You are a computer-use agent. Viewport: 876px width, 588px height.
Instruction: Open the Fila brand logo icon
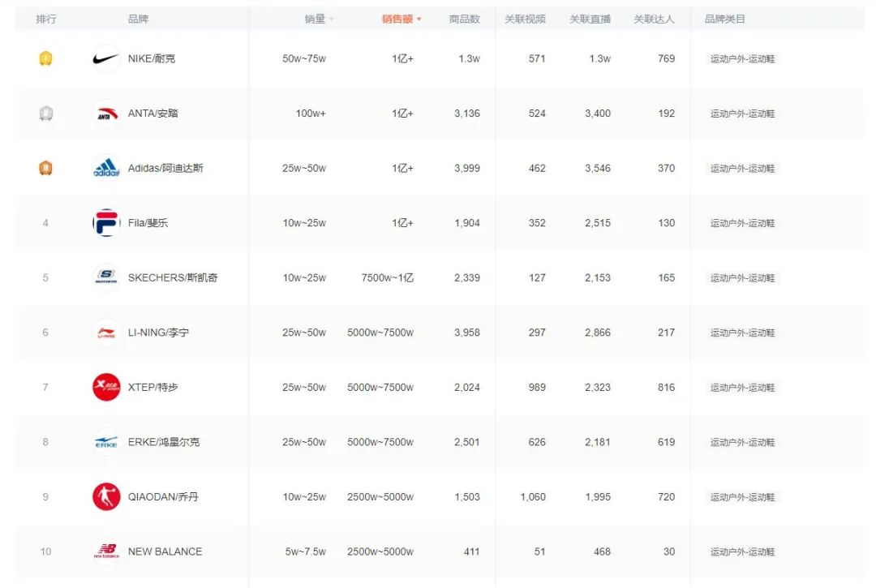point(105,222)
